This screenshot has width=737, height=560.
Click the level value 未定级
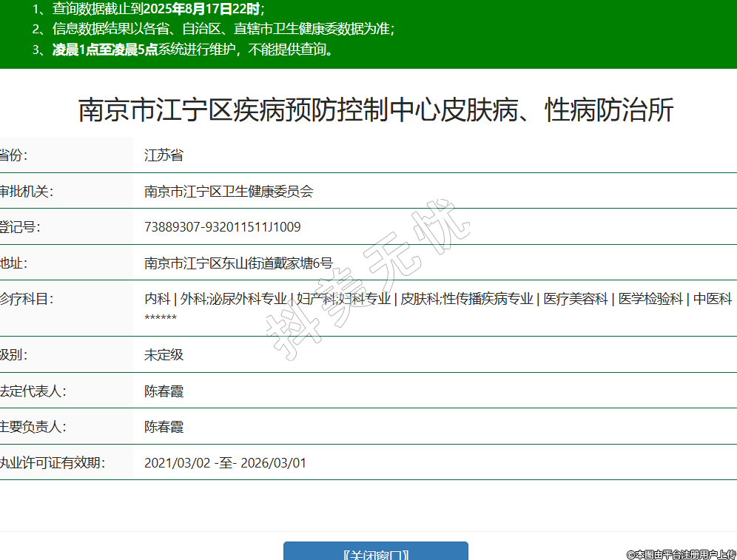click(x=164, y=354)
